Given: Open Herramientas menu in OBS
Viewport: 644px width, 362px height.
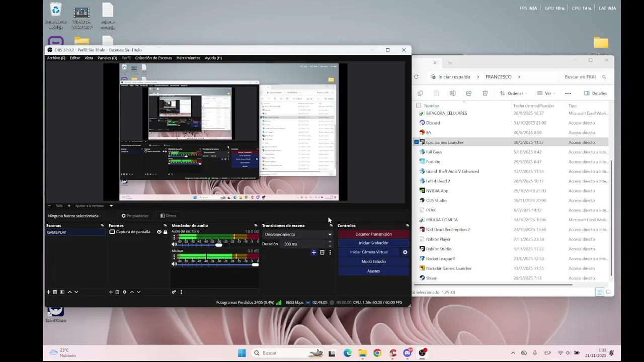Looking at the screenshot, I should (188, 58).
